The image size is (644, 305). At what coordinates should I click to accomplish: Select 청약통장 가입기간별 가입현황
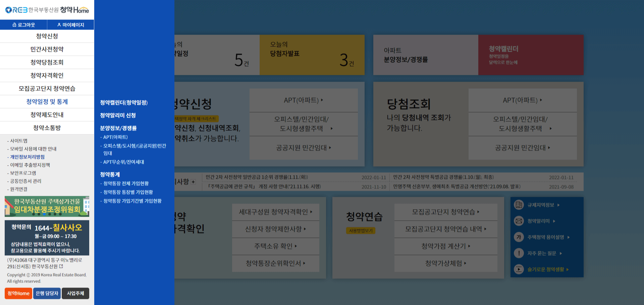(x=132, y=201)
